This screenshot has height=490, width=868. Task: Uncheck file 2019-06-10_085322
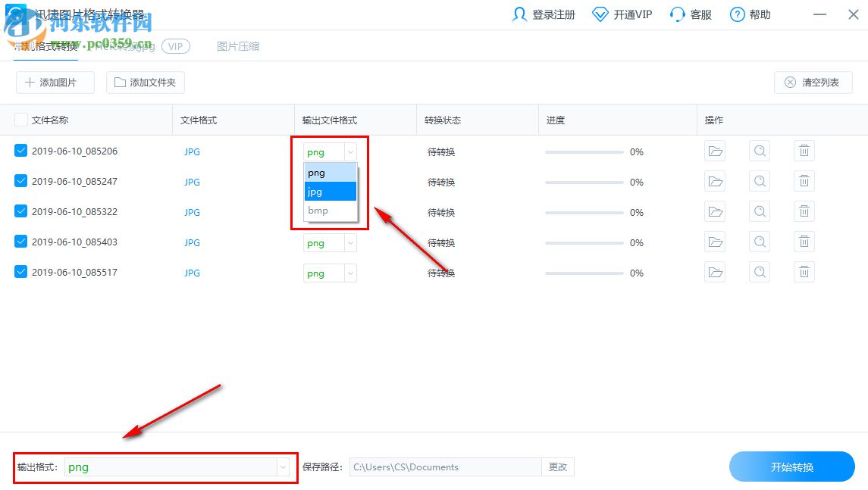tap(21, 211)
